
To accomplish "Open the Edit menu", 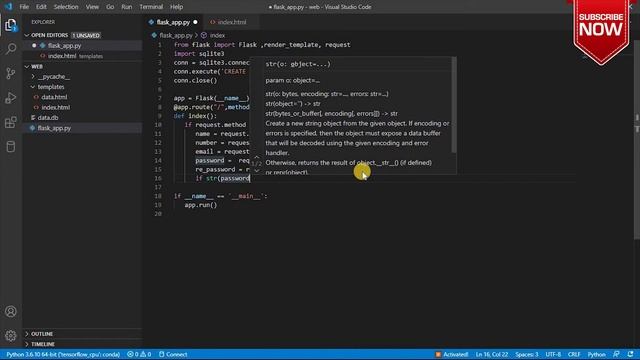I will point(41,7).
